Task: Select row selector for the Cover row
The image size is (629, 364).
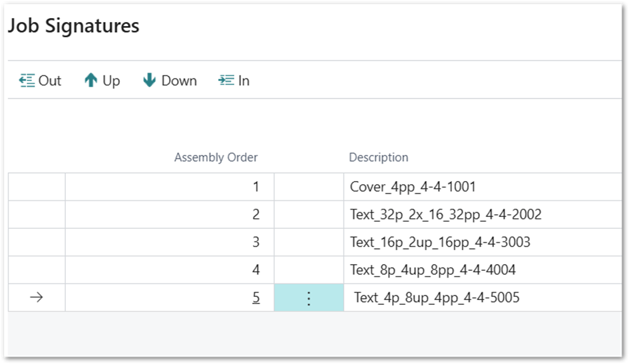Action: coord(37,187)
